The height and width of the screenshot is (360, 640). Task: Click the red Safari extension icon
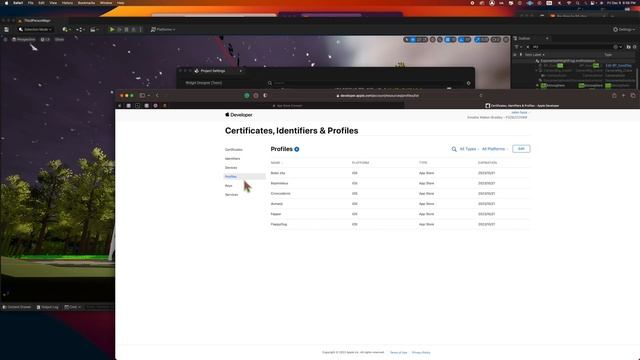point(256,96)
